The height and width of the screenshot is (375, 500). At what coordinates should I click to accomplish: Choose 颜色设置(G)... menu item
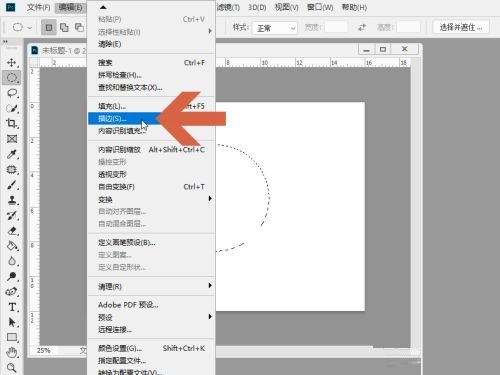coord(151,348)
